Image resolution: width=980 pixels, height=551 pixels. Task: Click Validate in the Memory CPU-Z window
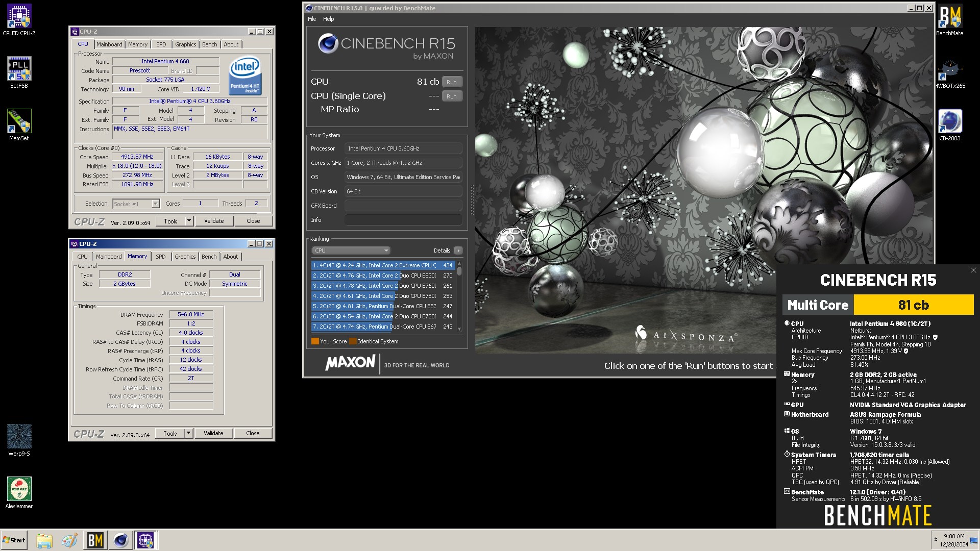(213, 434)
